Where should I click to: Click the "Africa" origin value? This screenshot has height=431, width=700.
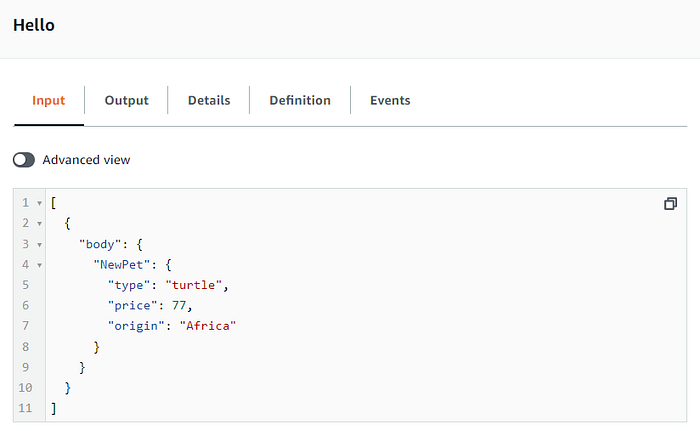point(208,326)
